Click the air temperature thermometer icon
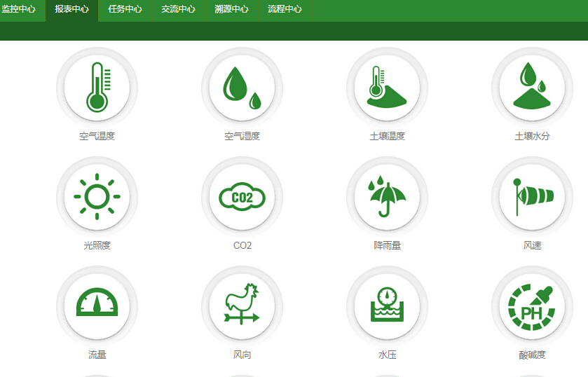 point(97,88)
